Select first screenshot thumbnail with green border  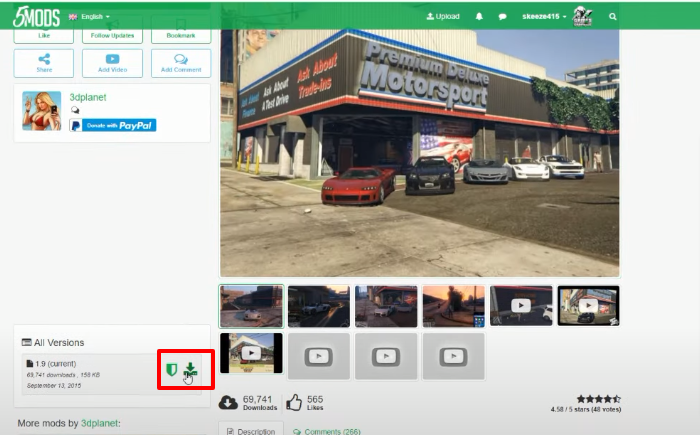pos(251,306)
